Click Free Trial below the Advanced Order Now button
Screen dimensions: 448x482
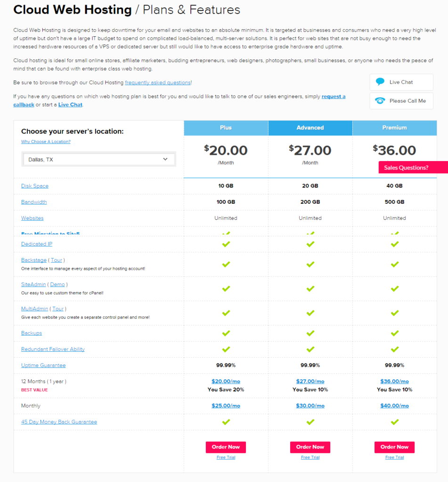[310, 457]
